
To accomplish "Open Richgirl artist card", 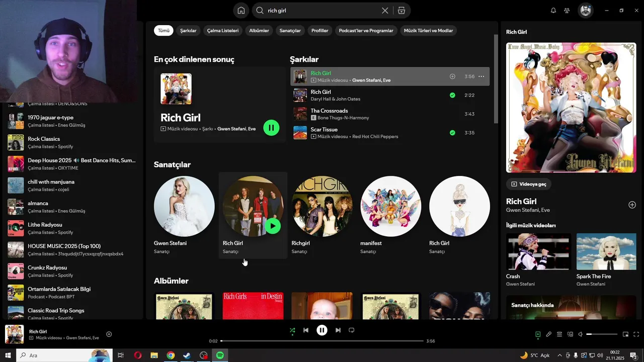I will (322, 215).
